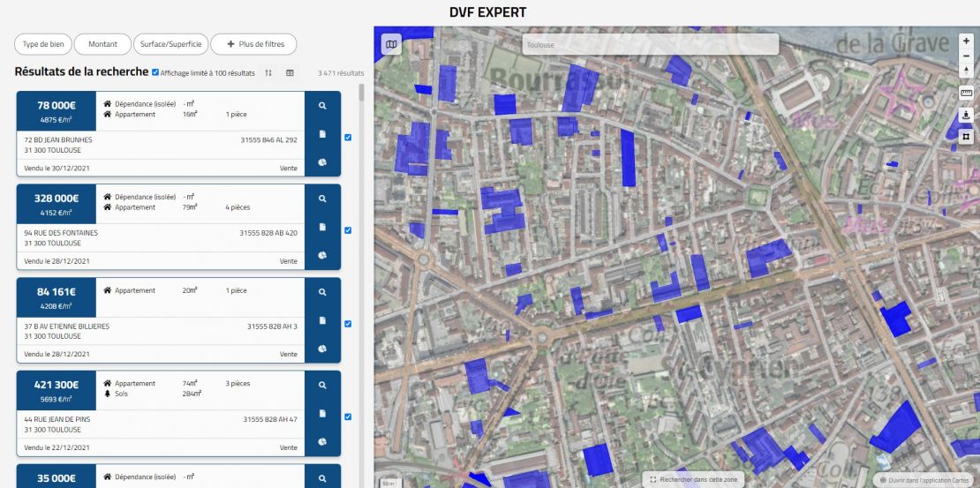Switch results to table view
Viewport: 980px width, 488px height.
(x=290, y=73)
